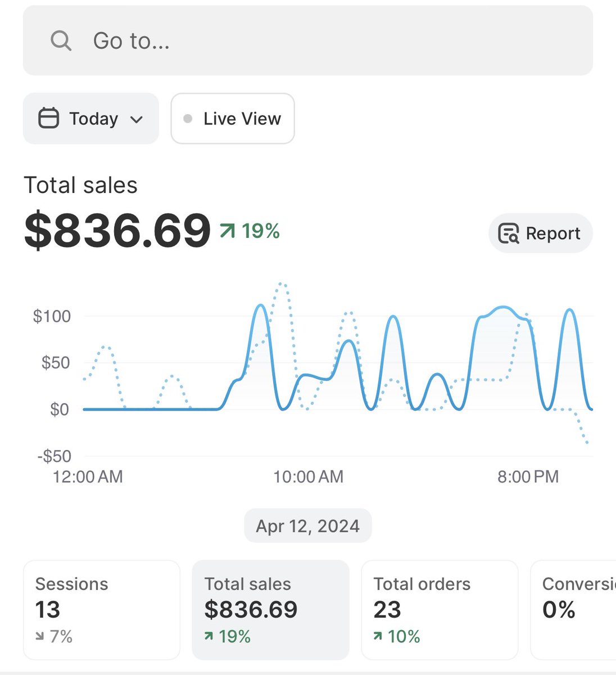Focus the Go to search field
Viewport: 616px width, 675px height.
coord(308,40)
